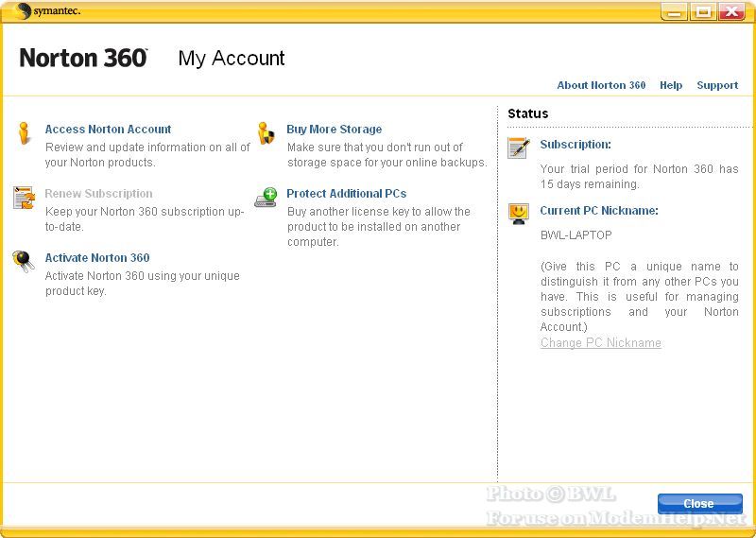The width and height of the screenshot is (756, 538).
Task: Select the greyed Renew Subscription link
Action: [x=99, y=194]
